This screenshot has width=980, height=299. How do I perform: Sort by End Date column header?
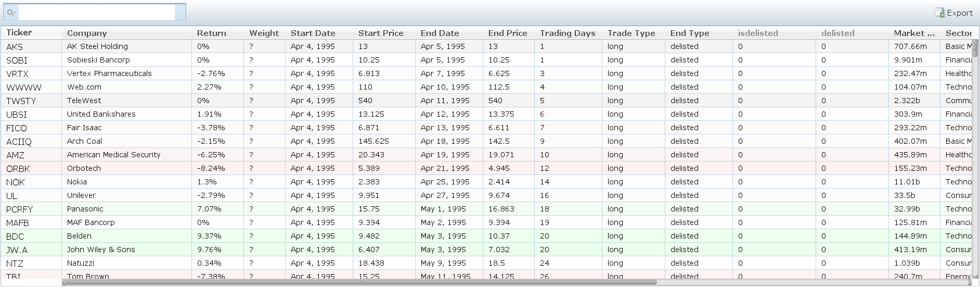coord(440,33)
